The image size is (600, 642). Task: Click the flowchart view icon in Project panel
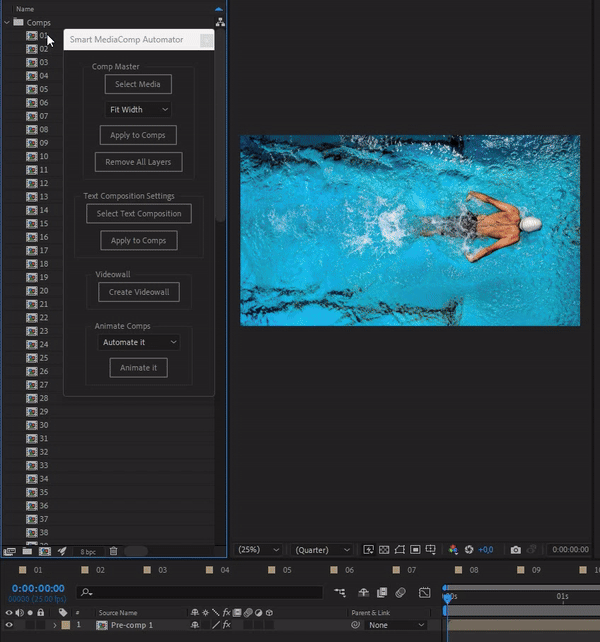tap(220, 21)
